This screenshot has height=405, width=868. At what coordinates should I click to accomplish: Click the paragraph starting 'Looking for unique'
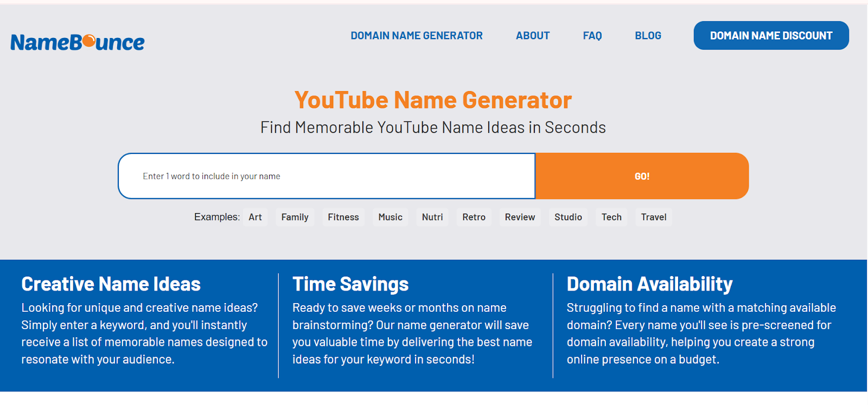point(144,333)
